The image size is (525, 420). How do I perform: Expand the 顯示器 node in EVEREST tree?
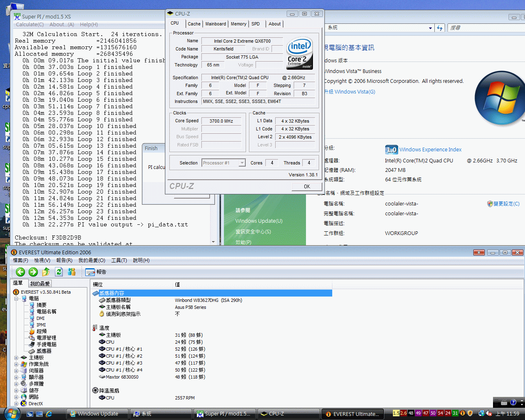pyautogui.click(x=16, y=377)
